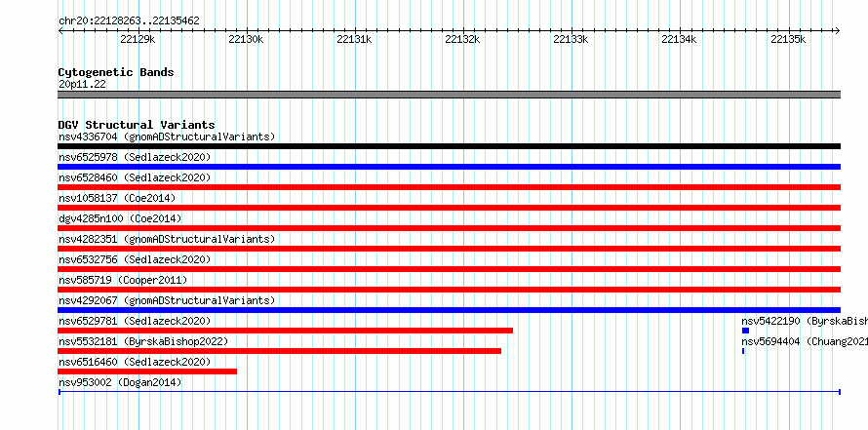Screen dimensions: 868x430
Task: Click nsv953002 (Dogan2014) label text
Action: [120, 382]
